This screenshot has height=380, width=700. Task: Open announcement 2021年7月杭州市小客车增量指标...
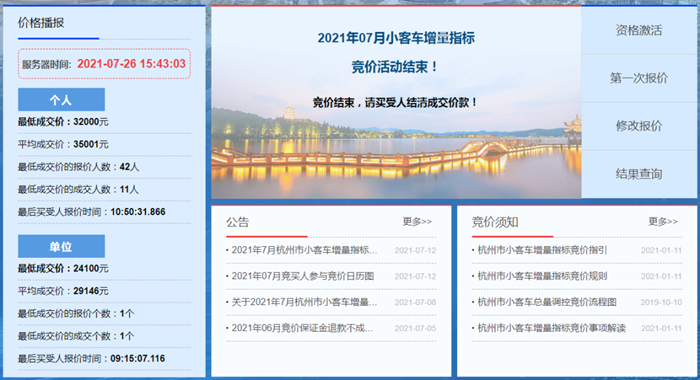(304, 250)
